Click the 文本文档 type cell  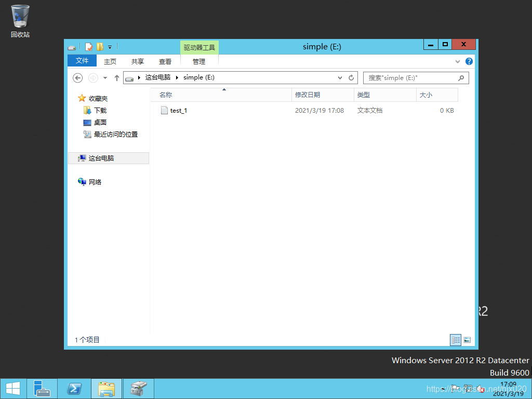(370, 111)
